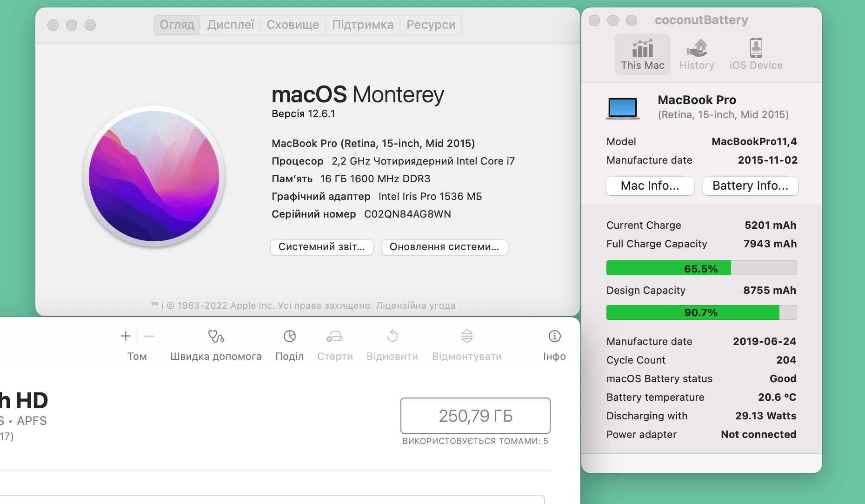
Task: Click Power adapter Not connected value
Action: 759,435
